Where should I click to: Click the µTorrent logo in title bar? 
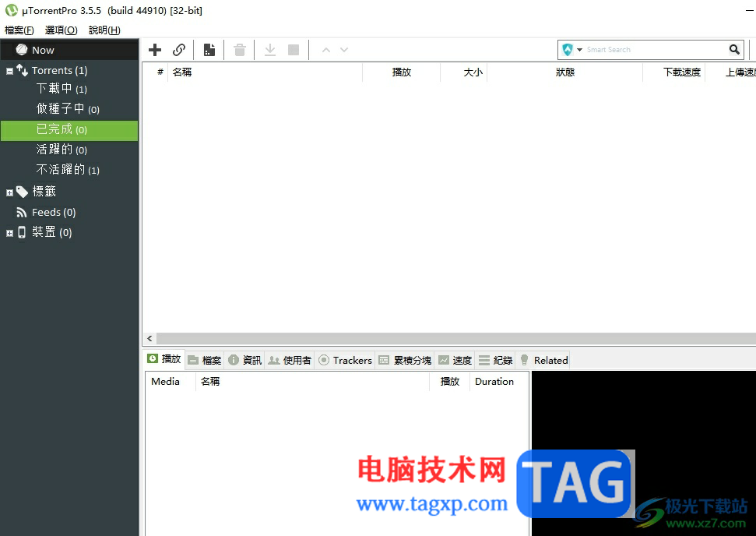coord(12,10)
